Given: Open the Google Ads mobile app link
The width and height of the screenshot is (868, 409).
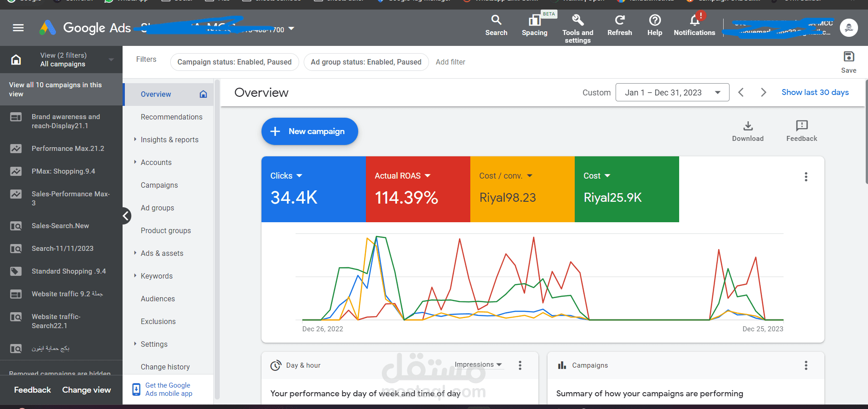Looking at the screenshot, I should click(169, 389).
